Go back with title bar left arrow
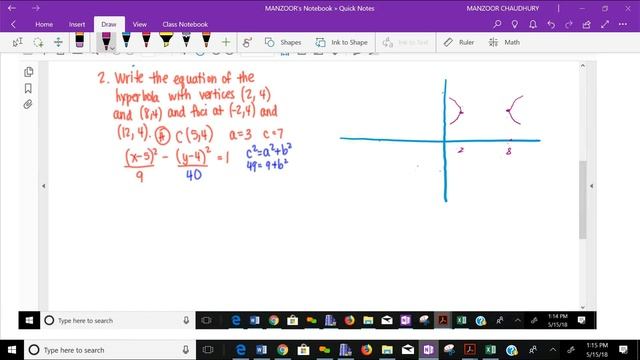 coord(12,8)
